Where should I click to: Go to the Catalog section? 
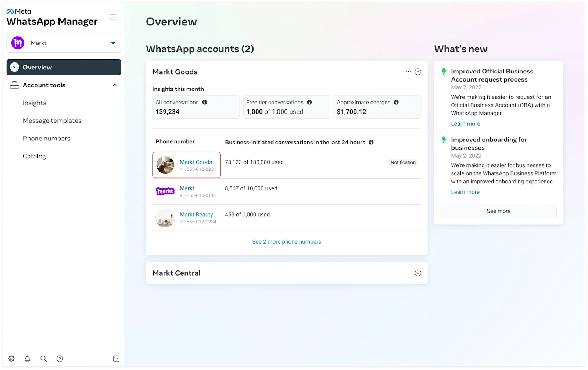(34, 156)
